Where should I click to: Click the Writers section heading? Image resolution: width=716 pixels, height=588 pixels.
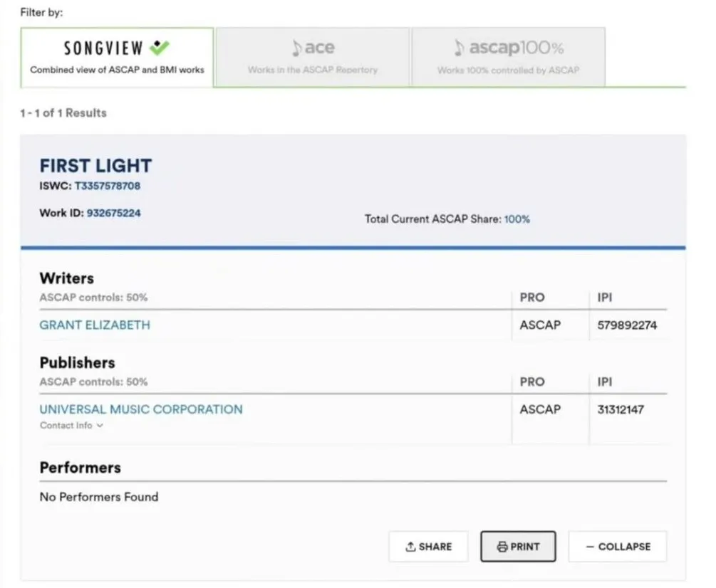pos(67,278)
